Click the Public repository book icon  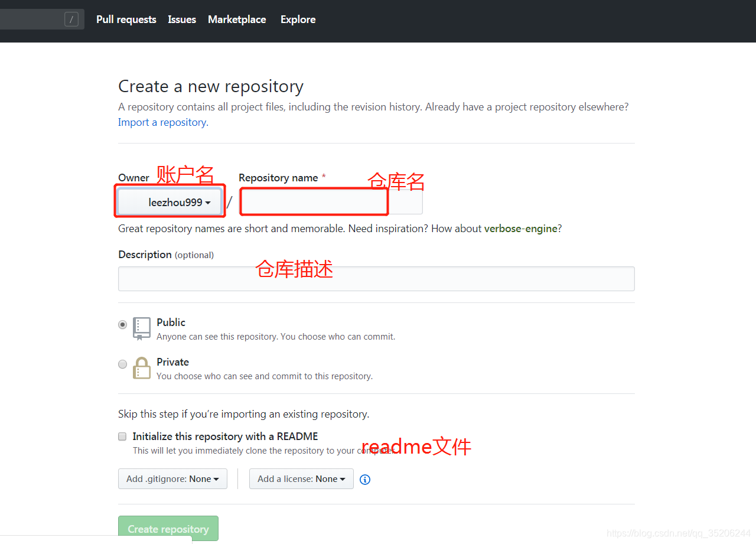tap(142, 329)
